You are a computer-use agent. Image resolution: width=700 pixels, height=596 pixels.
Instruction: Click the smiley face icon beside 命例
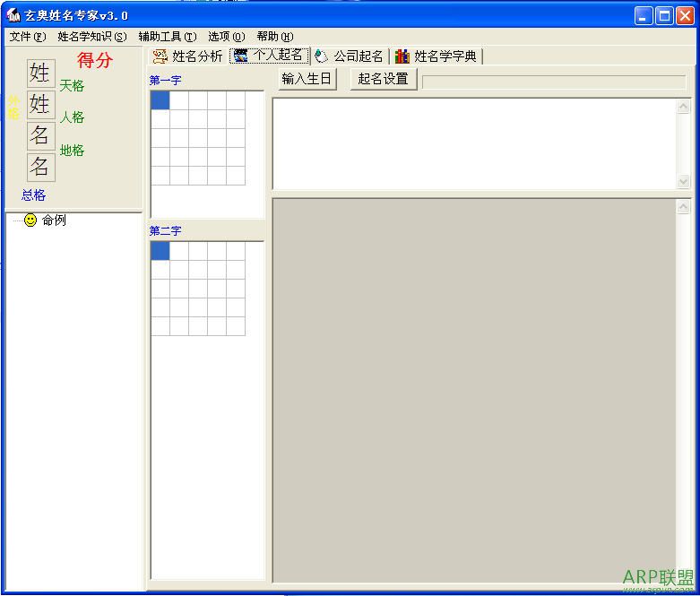click(x=30, y=220)
